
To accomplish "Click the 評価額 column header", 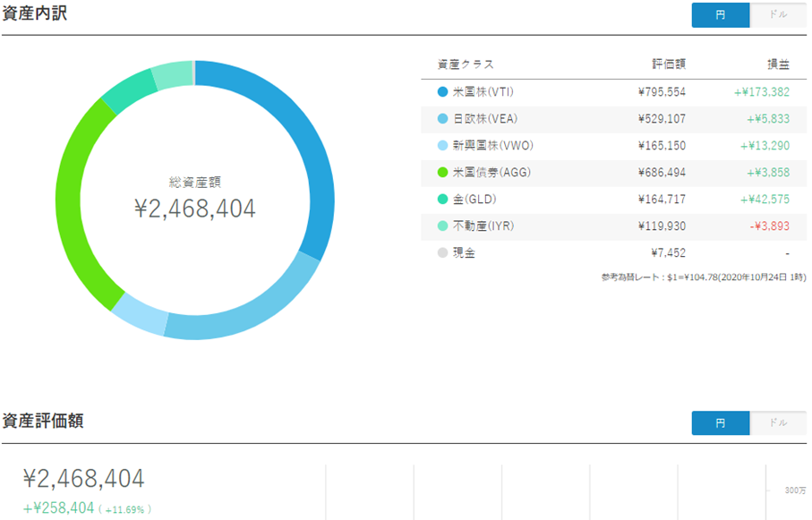I will [x=668, y=64].
